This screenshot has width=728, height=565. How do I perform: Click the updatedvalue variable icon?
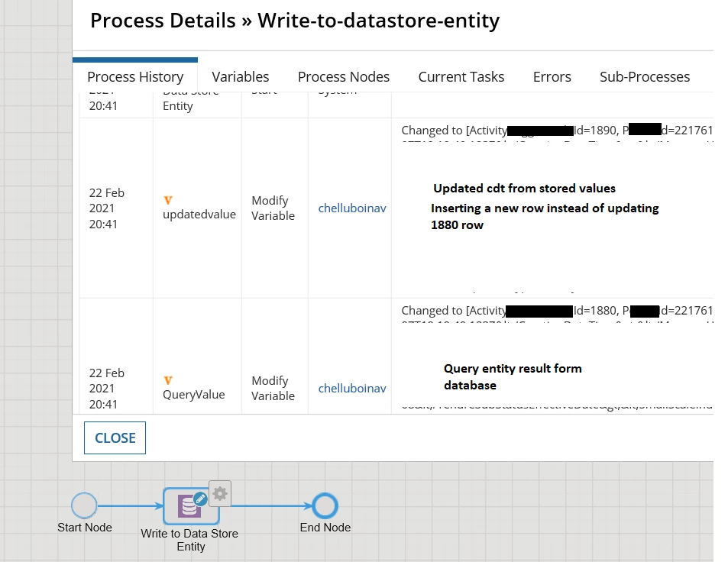pyautogui.click(x=168, y=200)
